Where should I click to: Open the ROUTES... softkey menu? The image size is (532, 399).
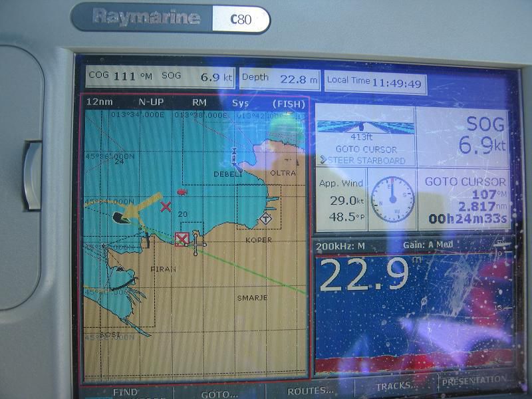tap(311, 391)
